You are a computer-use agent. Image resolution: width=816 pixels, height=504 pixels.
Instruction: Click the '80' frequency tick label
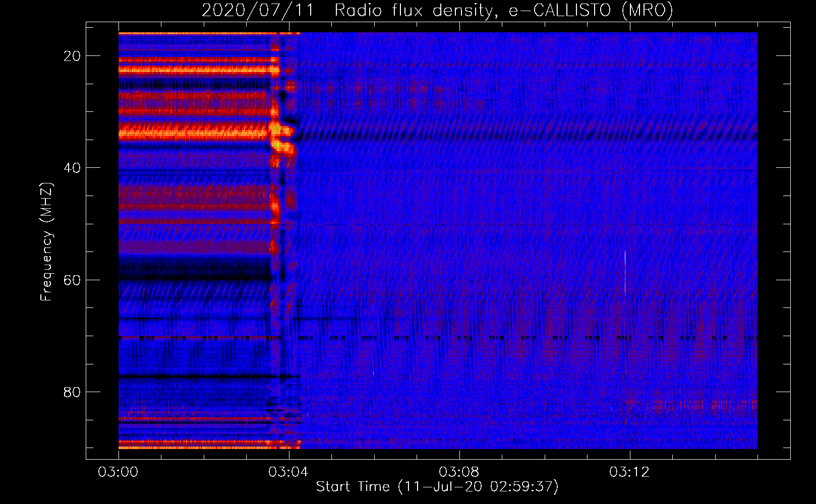click(72, 392)
